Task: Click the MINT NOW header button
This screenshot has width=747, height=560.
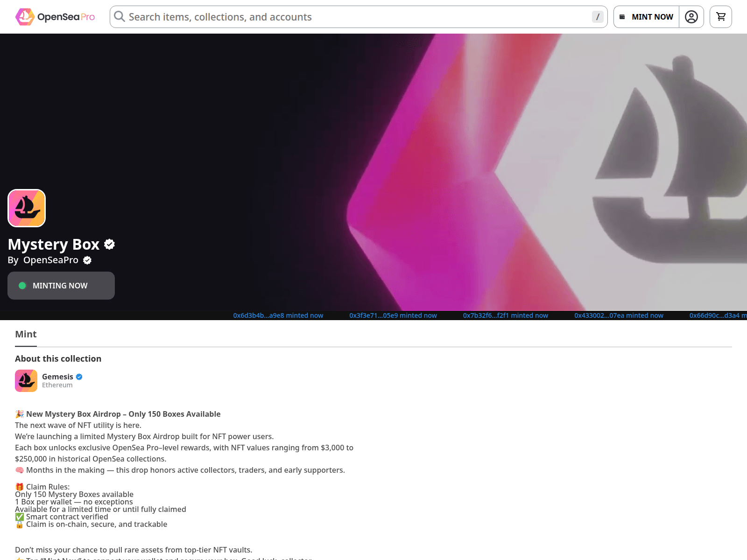Action: point(646,17)
